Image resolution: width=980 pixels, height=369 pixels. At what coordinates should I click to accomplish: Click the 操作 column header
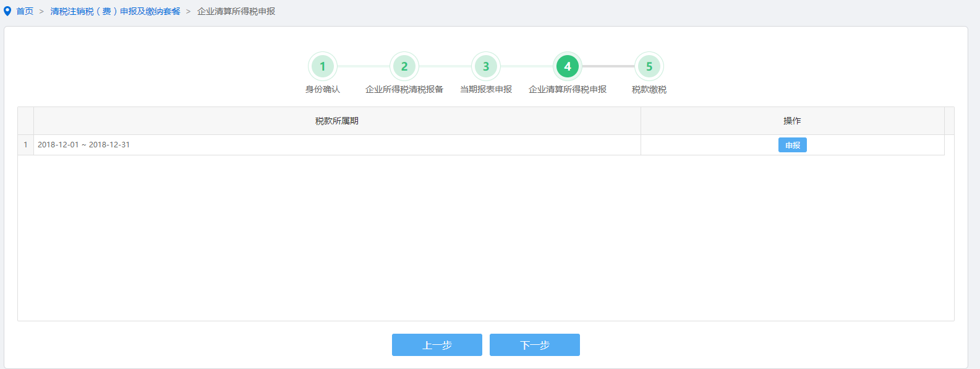[x=793, y=121]
